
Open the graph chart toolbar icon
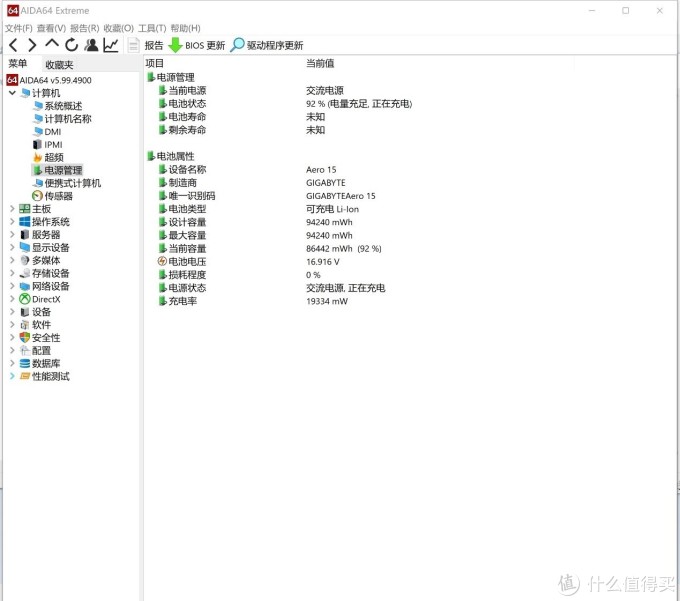click(x=111, y=45)
